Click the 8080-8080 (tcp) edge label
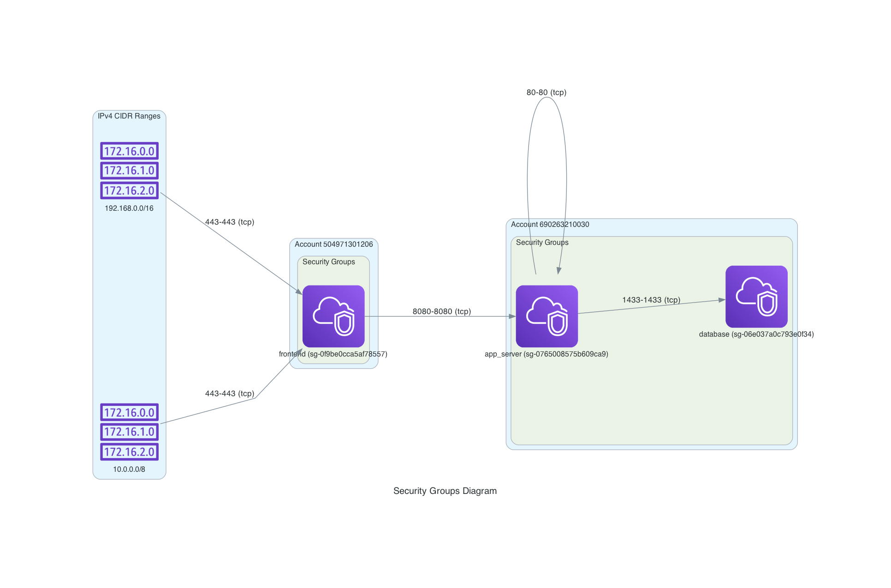Screen dimensions: 891x588 pyautogui.click(x=442, y=312)
